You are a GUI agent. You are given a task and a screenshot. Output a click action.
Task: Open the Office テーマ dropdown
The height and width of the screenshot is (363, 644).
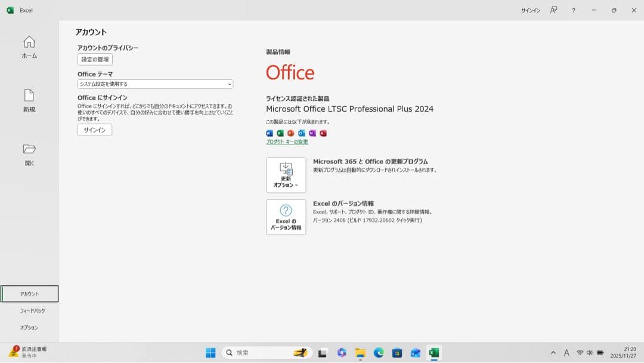(154, 84)
